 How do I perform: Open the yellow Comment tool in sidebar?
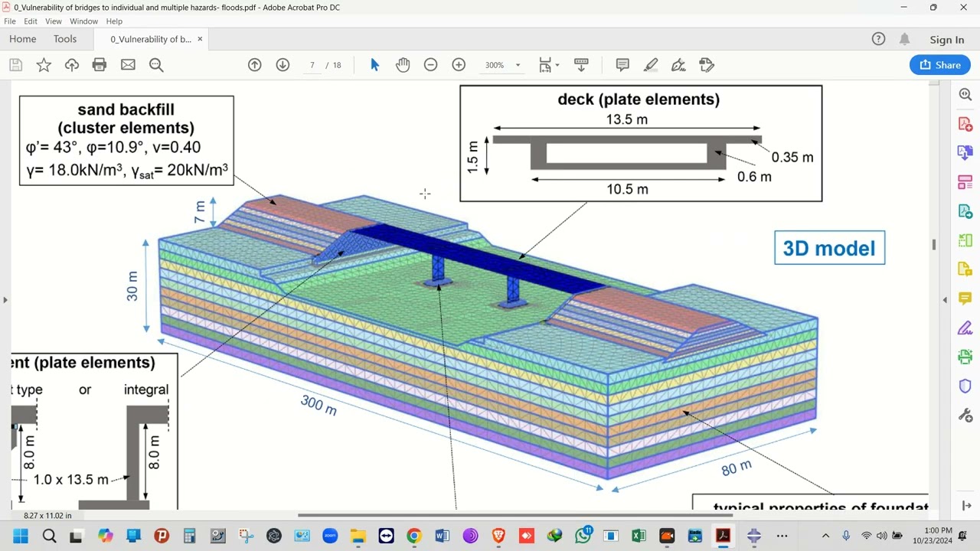[x=965, y=298]
